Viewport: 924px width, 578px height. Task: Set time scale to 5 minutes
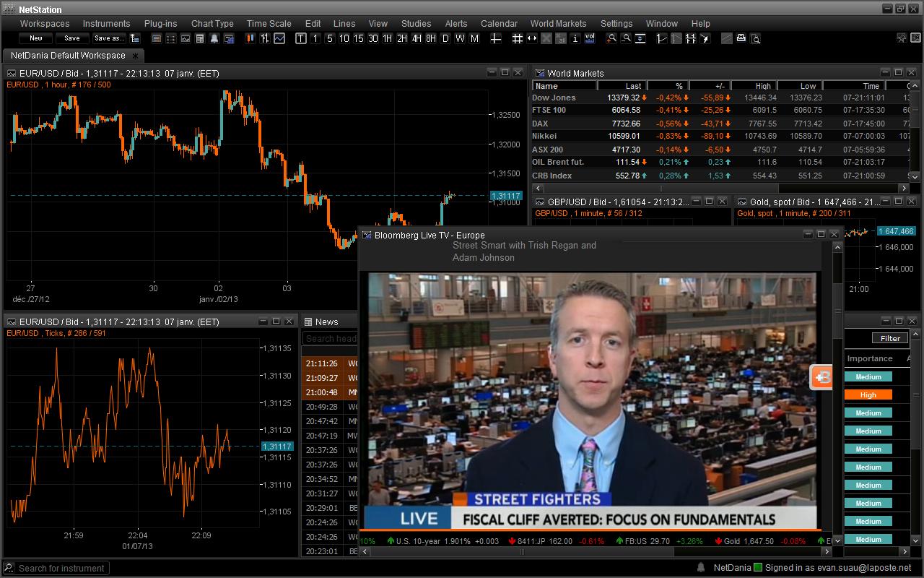click(x=330, y=38)
